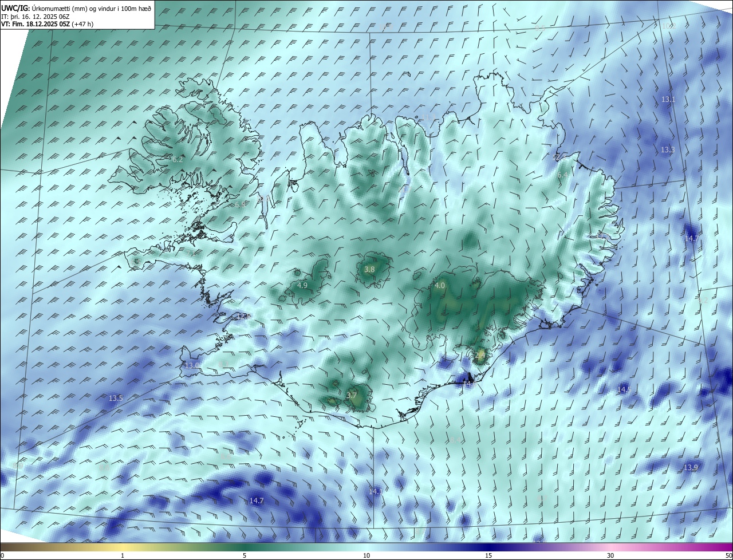Click the 13.0 value label near Reykjanes
Image resolution: width=733 pixels, height=560 pixels.
coord(192,365)
